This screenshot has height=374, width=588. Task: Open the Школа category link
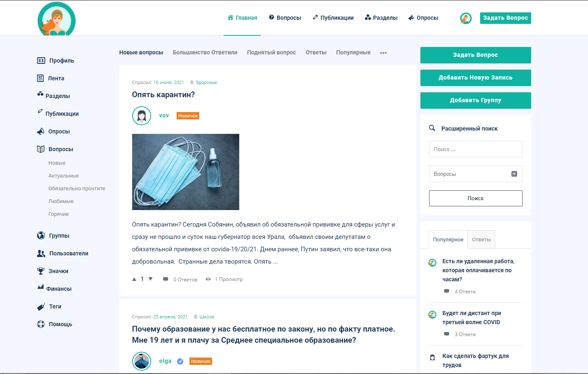coord(207,317)
